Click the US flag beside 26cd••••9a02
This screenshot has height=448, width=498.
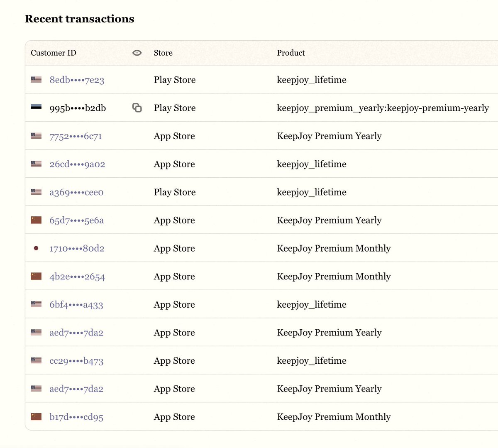coord(36,164)
